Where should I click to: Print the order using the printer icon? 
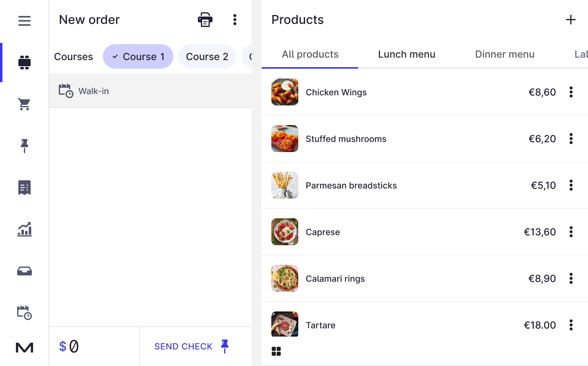point(205,19)
